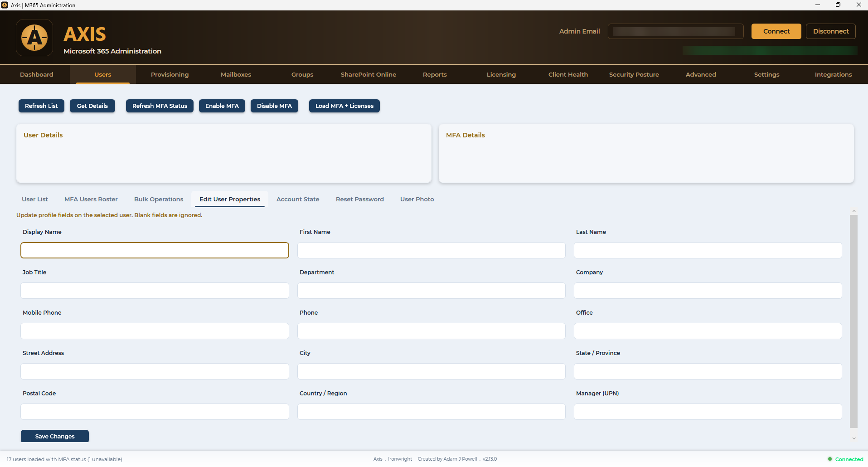868x467 pixels.
Task: Open User Photo sub-tab
Action: tap(417, 199)
